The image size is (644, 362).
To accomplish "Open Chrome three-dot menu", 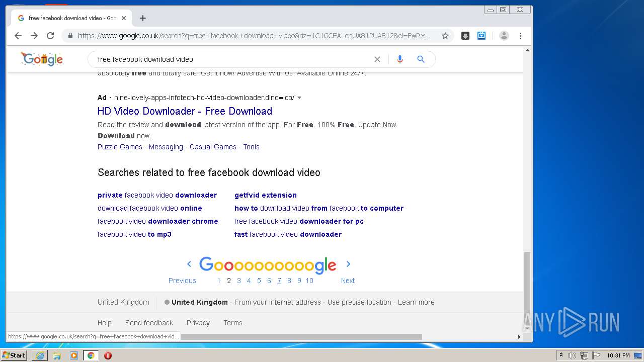I will (521, 36).
